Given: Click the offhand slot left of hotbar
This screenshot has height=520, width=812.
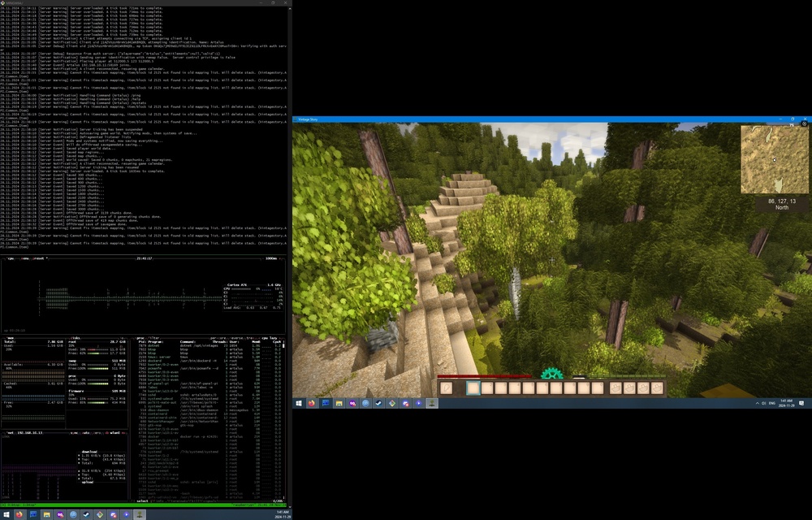Looking at the screenshot, I should 447,388.
